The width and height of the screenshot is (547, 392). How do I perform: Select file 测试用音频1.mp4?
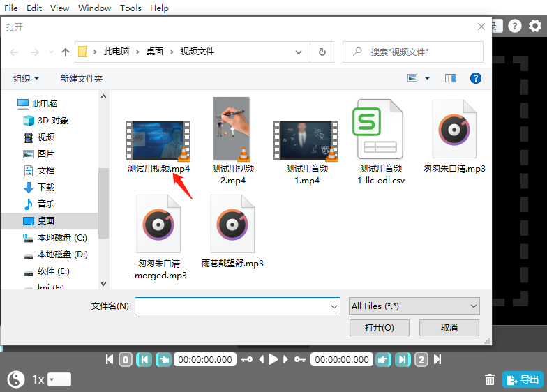click(x=307, y=152)
